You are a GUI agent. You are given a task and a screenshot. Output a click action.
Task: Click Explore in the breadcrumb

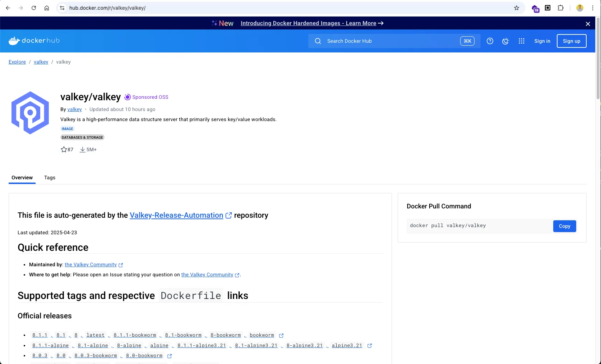17,62
